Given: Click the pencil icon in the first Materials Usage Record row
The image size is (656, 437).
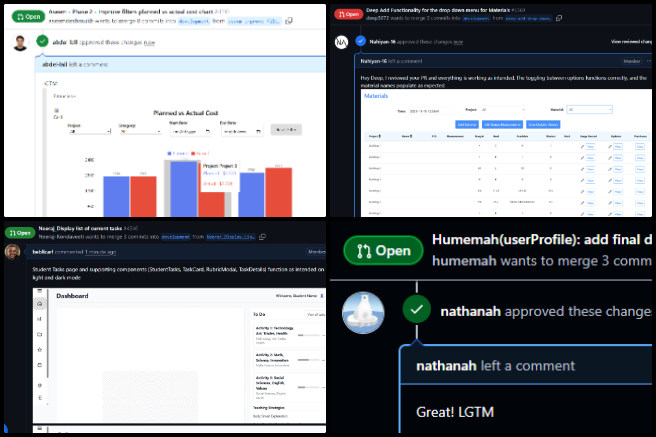Looking at the screenshot, I should coord(582,147).
